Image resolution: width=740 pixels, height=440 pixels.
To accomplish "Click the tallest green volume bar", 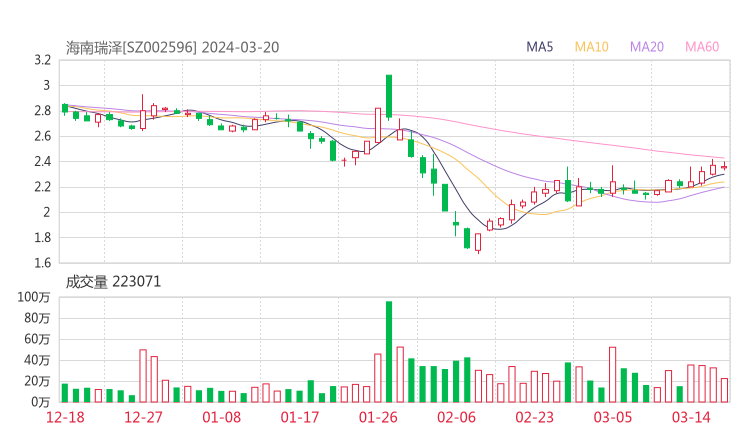I will click(389, 352).
